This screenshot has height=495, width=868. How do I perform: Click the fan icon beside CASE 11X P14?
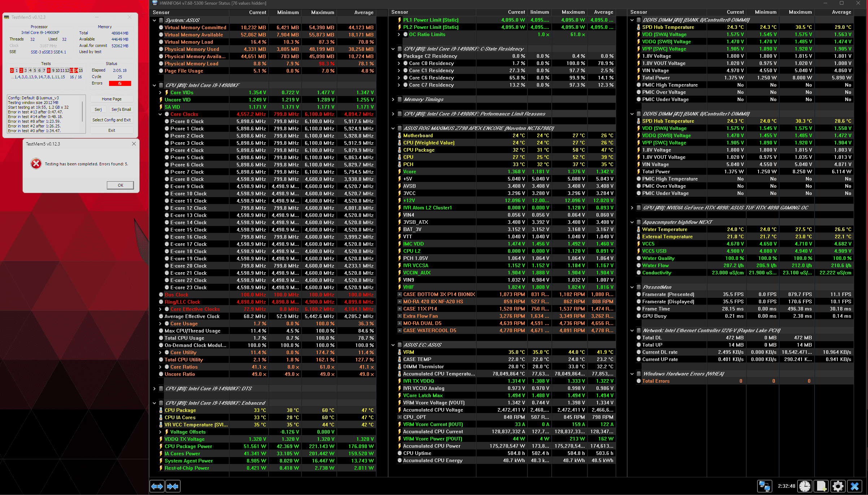(400, 309)
